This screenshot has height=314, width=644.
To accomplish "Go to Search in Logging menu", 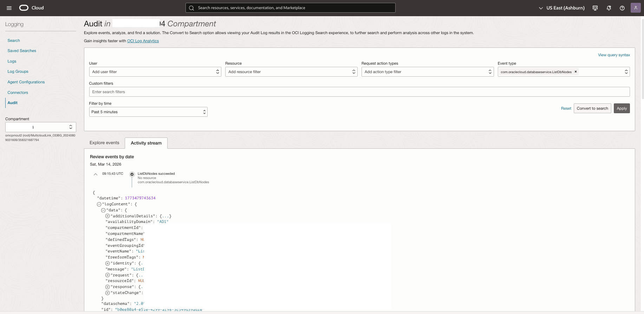I will click(x=14, y=40).
